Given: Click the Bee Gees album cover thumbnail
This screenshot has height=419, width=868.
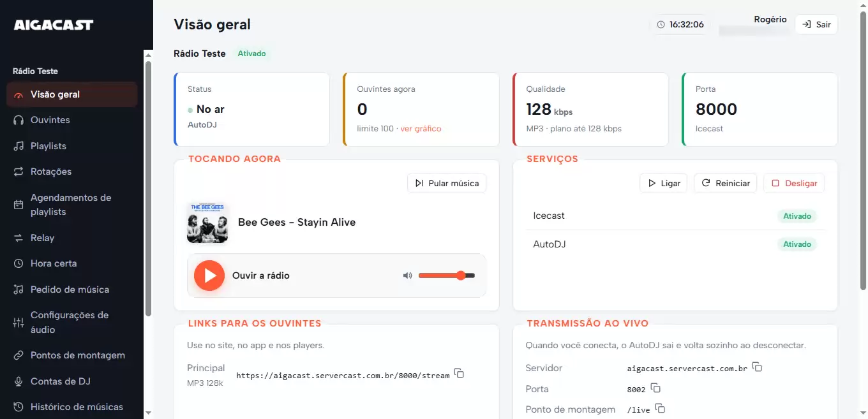Looking at the screenshot, I should [207, 223].
